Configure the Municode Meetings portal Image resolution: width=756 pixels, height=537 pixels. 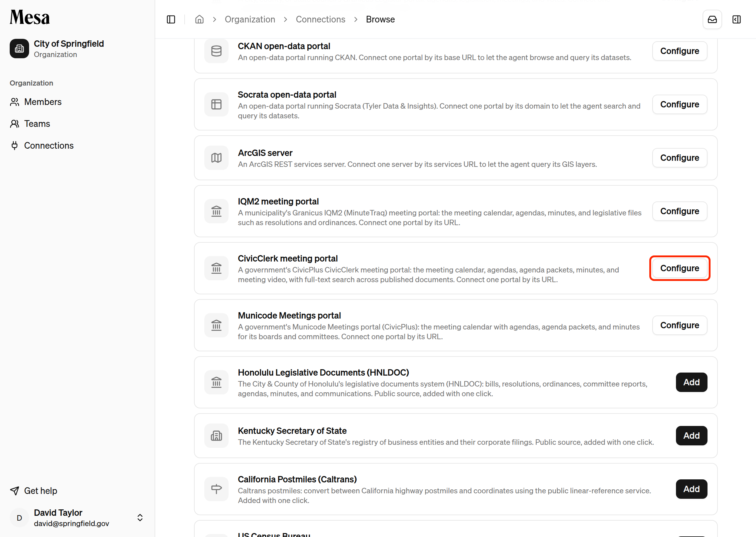click(680, 325)
